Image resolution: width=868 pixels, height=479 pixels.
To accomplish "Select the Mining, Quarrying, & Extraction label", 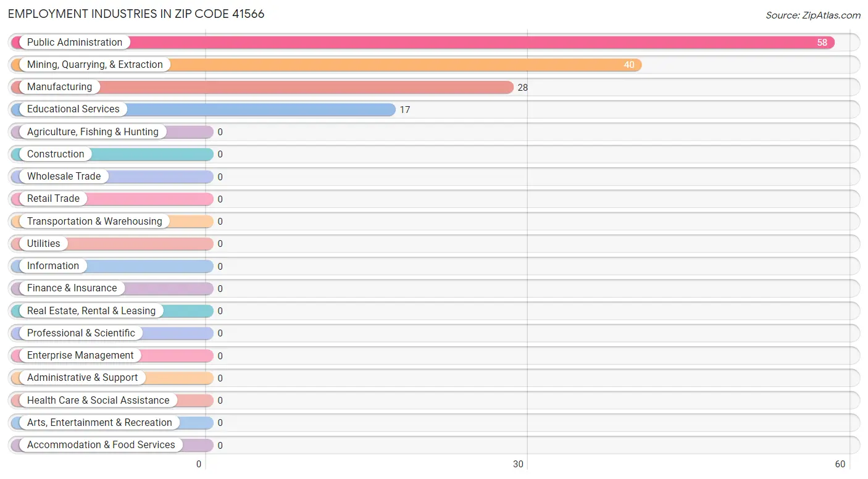I will (95, 64).
